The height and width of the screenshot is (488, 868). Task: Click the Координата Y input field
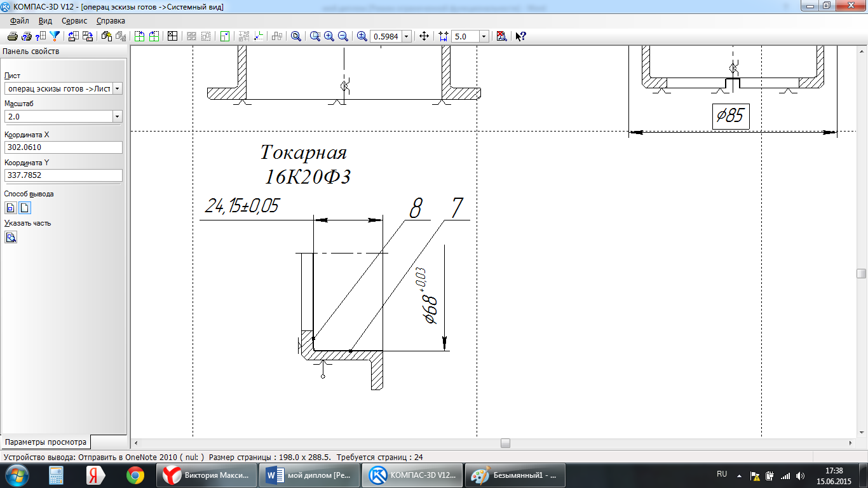coord(63,175)
